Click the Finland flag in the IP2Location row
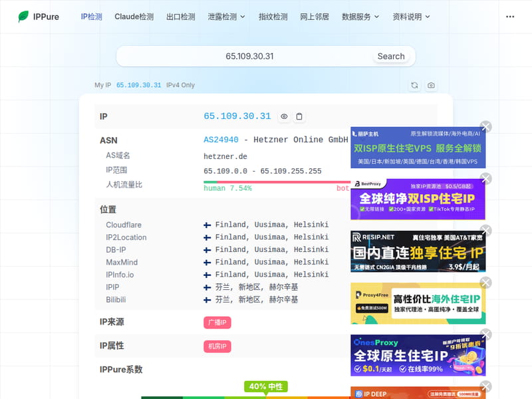This screenshot has height=399, width=532. pos(207,237)
